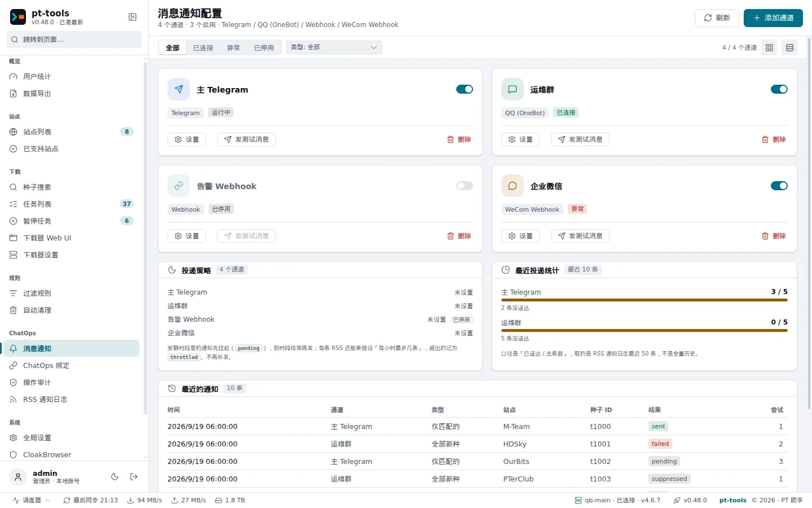
Task: Click the 运维群 0 / 5 delivery bar
Action: pos(645,331)
